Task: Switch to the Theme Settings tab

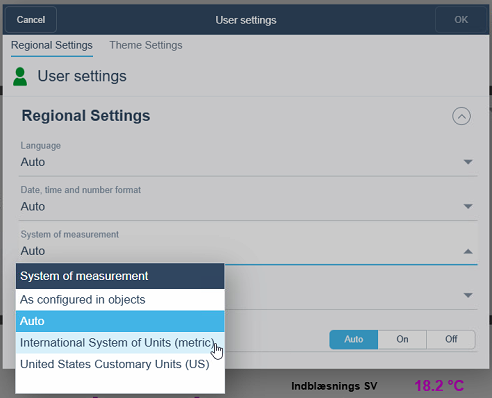Action: [146, 45]
